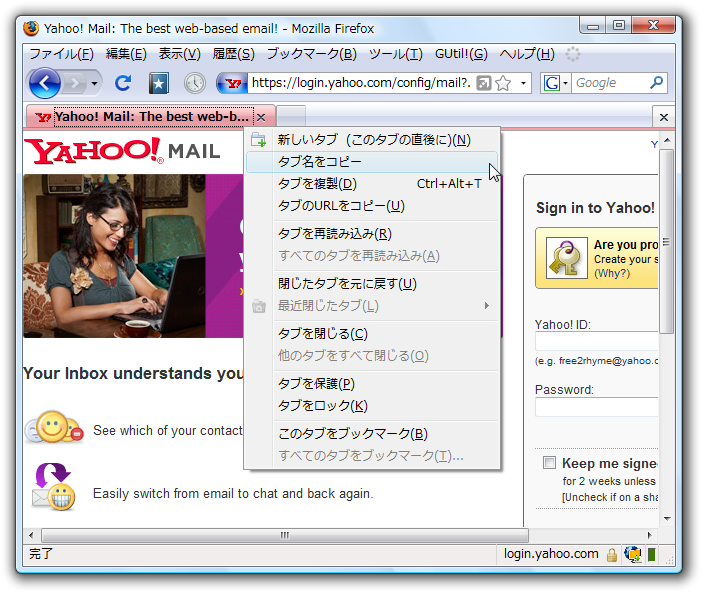Open the 編集(E) menu
Screen dimensions: 703x593
pyautogui.click(x=126, y=54)
